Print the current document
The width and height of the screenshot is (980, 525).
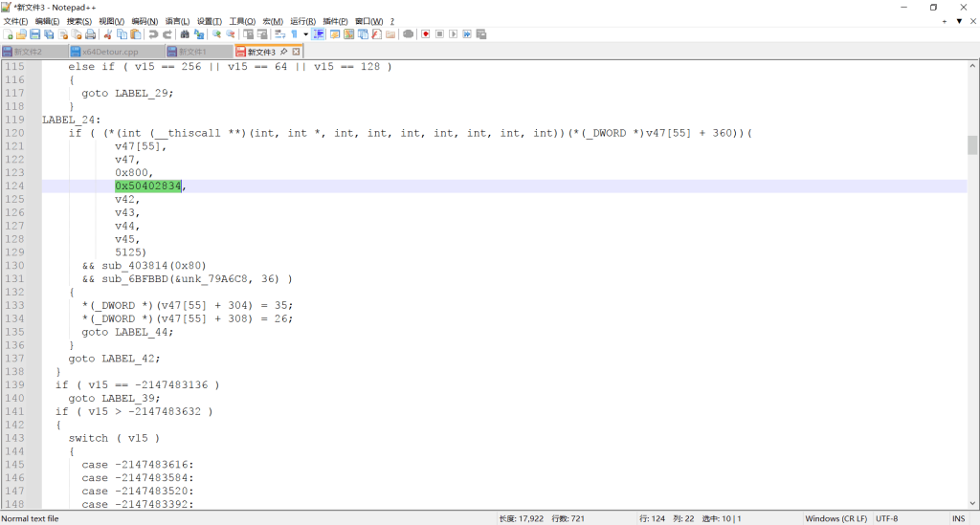[91, 34]
